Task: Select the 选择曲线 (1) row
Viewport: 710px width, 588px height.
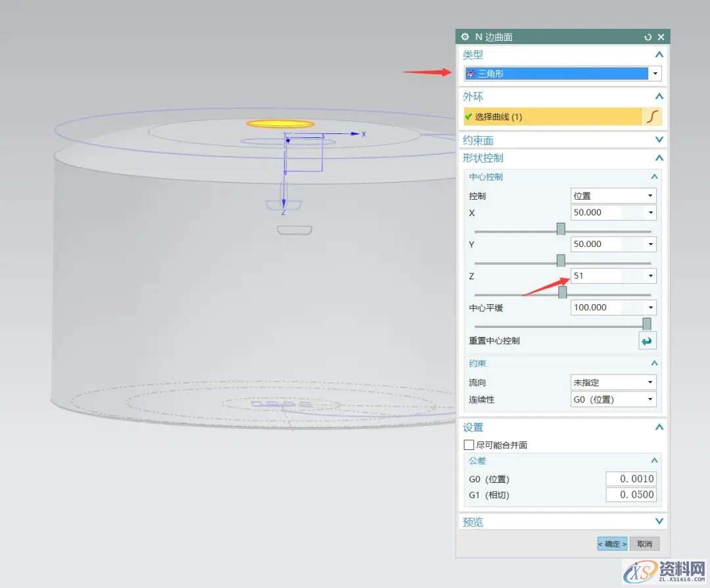Action: click(x=552, y=117)
